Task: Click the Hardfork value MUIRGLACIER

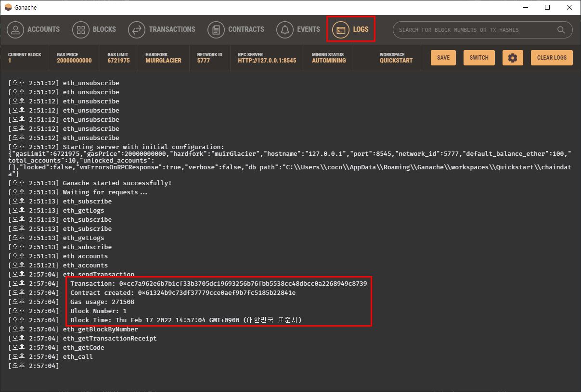Action: pos(163,61)
